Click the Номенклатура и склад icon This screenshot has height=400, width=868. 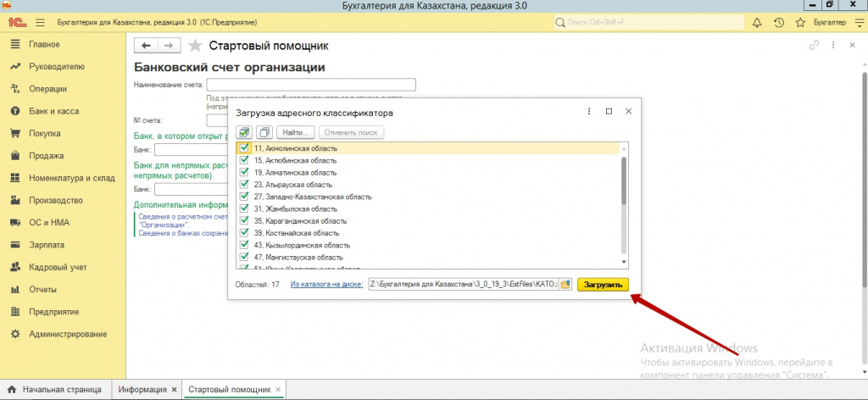coord(16,178)
